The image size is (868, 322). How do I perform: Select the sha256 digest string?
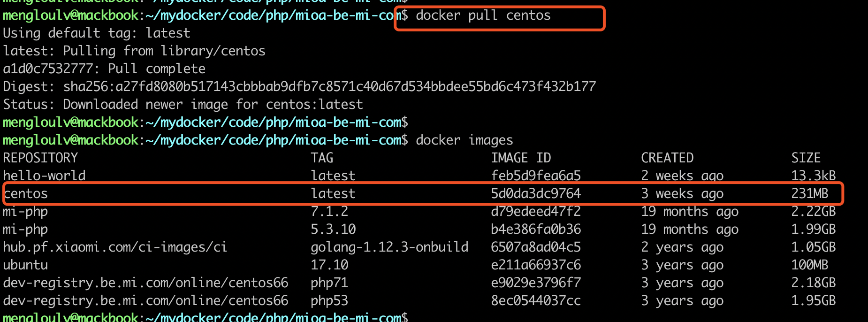[x=329, y=87]
